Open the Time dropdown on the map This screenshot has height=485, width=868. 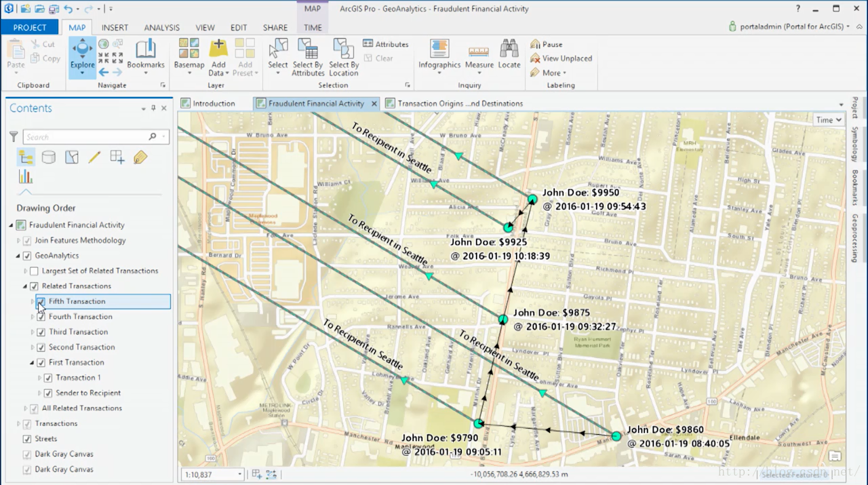click(x=829, y=119)
